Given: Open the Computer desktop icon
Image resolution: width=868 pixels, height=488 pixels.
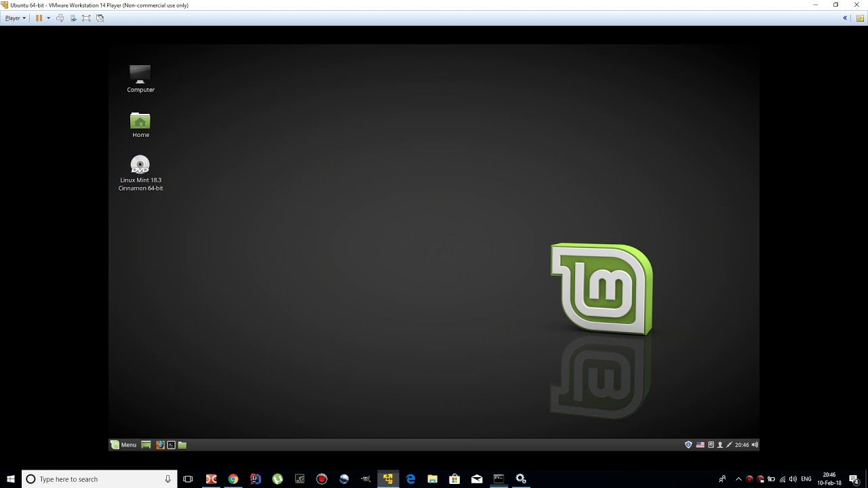Looking at the screenshot, I should tap(140, 79).
